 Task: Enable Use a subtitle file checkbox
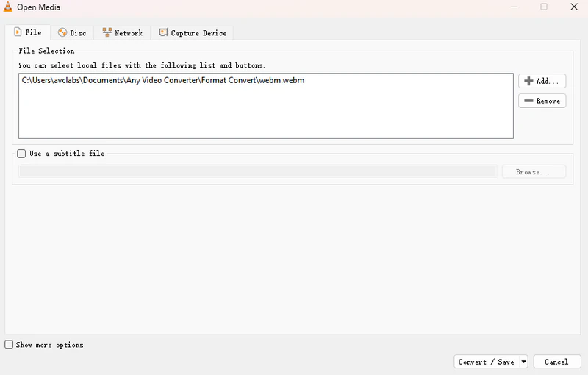tap(21, 154)
